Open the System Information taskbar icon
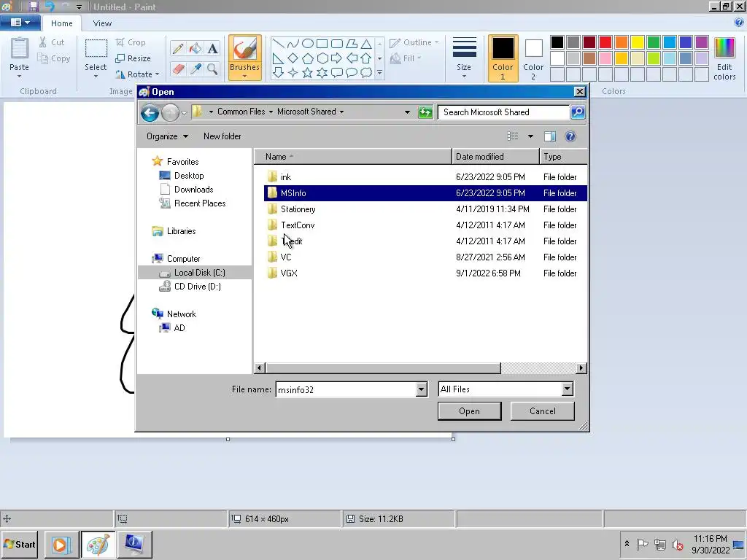This screenshot has height=560, width=747. pos(135,544)
